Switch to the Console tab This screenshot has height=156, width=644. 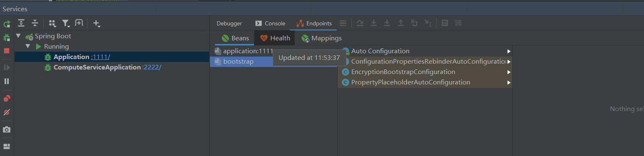point(270,23)
